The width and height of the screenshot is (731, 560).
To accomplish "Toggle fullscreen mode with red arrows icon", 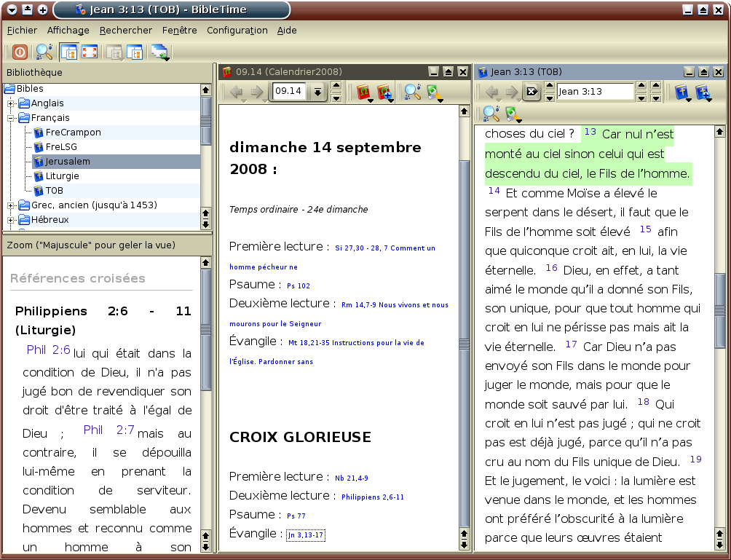I will [89, 52].
